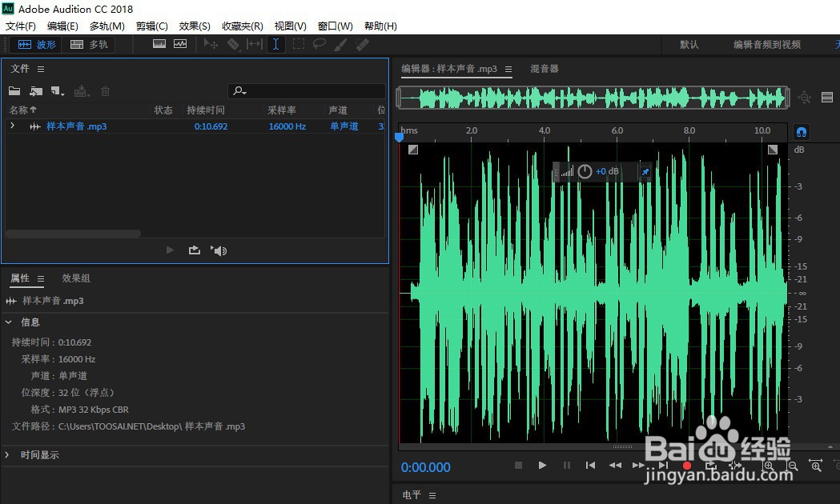
Task: Open the 剪辑(C) menu
Action: click(x=152, y=26)
